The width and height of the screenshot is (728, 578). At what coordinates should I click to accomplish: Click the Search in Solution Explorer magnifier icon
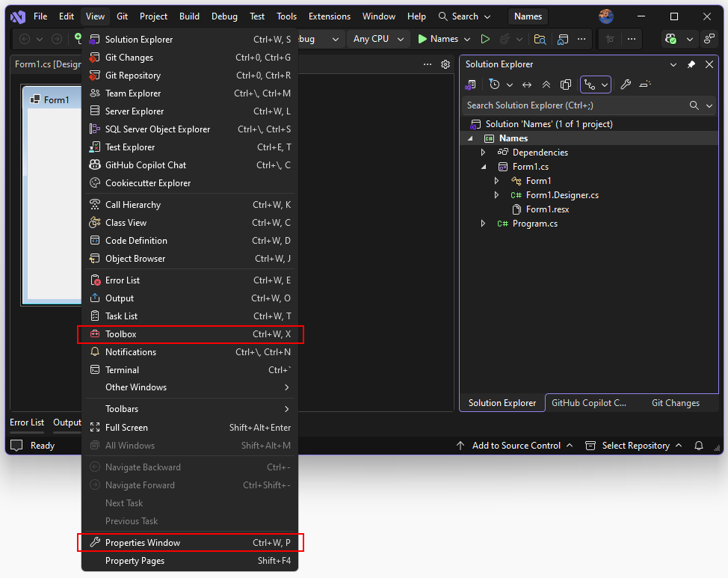point(694,105)
